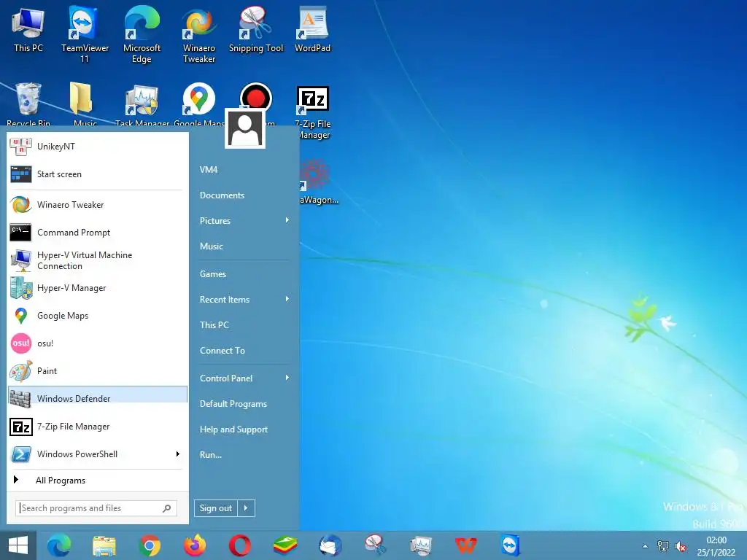
Task: Launch Hyper-V Virtual Machine Connection
Action: click(98, 260)
